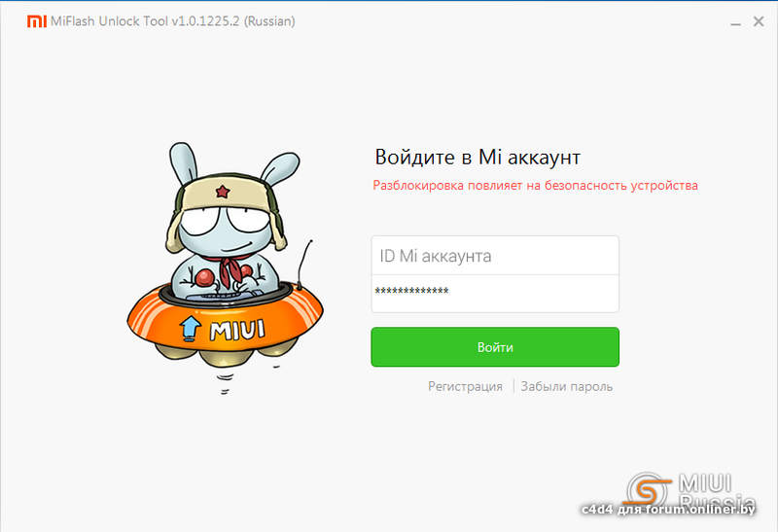The height and width of the screenshot is (532, 778).
Task: Open the Регистрация link
Action: tap(465, 386)
